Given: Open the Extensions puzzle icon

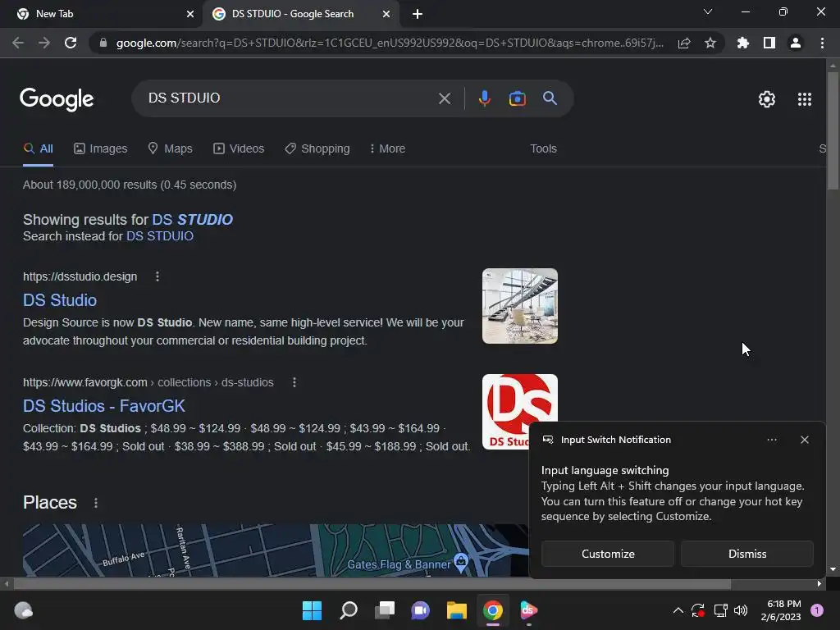Looking at the screenshot, I should click(743, 43).
